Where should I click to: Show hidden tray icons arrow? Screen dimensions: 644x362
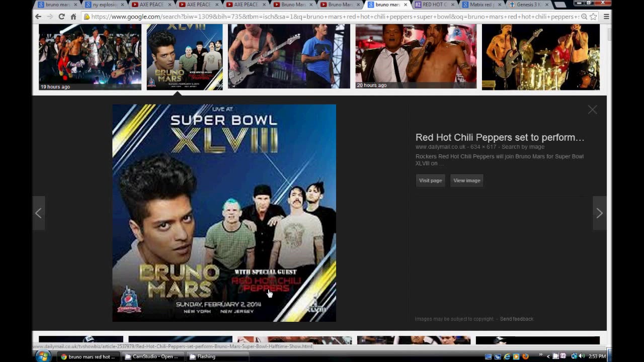pyautogui.click(x=548, y=356)
